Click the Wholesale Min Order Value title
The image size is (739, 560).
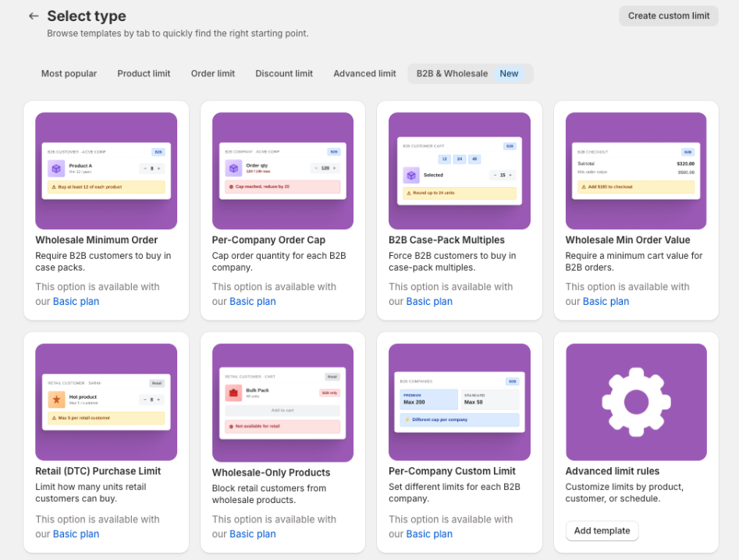[x=627, y=239]
